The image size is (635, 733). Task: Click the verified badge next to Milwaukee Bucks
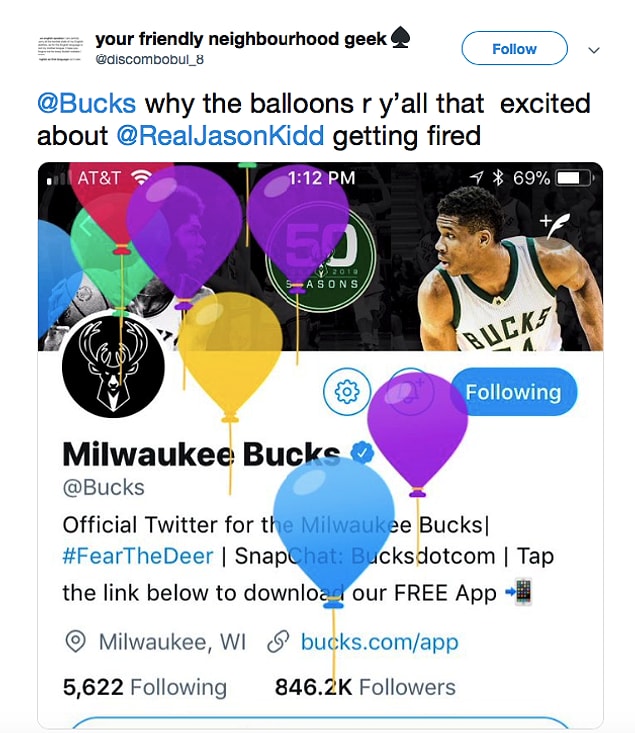click(x=362, y=453)
